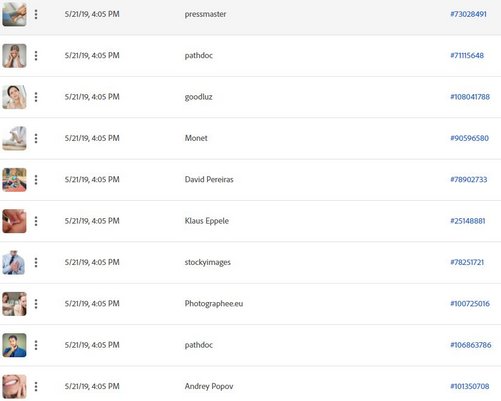Open three-dot menu for goodluz row
This screenshot has width=501, height=401.
tap(36, 97)
